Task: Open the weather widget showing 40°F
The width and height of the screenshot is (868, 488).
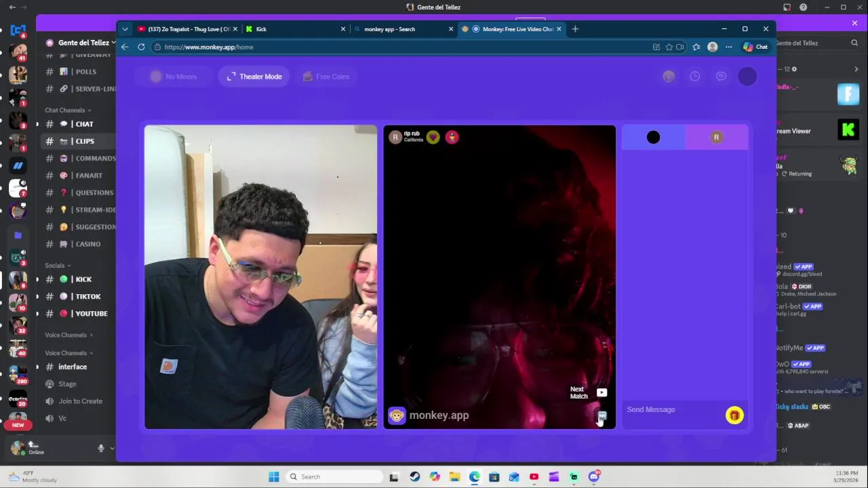Action: pos(33,476)
